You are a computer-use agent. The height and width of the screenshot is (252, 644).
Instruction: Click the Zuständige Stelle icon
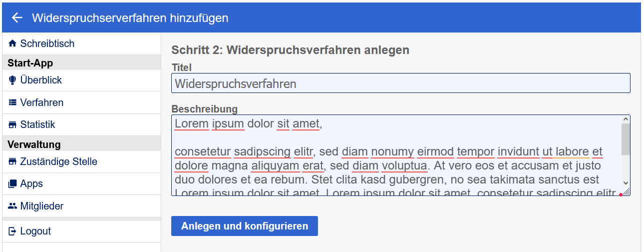tap(12, 161)
